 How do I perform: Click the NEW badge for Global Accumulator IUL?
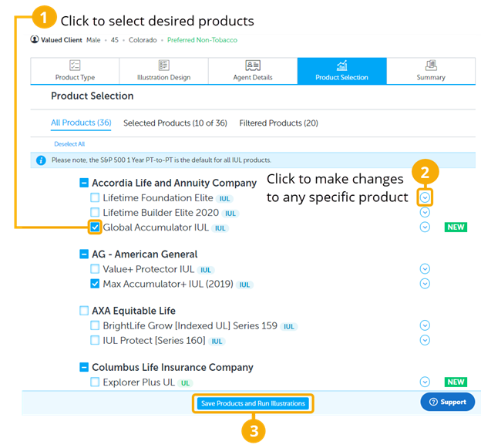tap(456, 227)
